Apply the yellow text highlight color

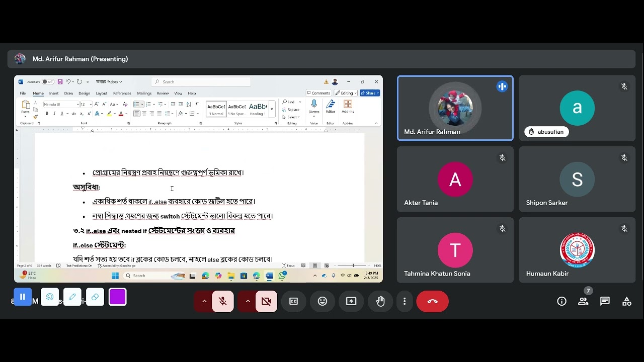109,114
